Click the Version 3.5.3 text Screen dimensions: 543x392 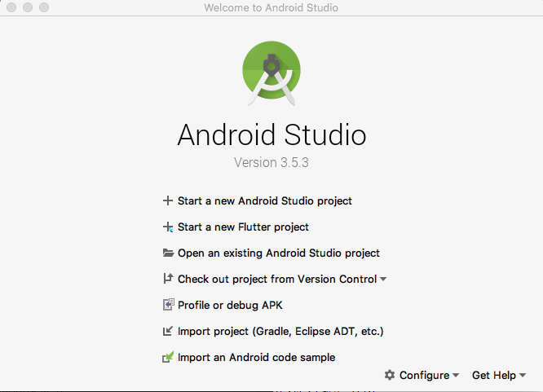click(x=271, y=162)
